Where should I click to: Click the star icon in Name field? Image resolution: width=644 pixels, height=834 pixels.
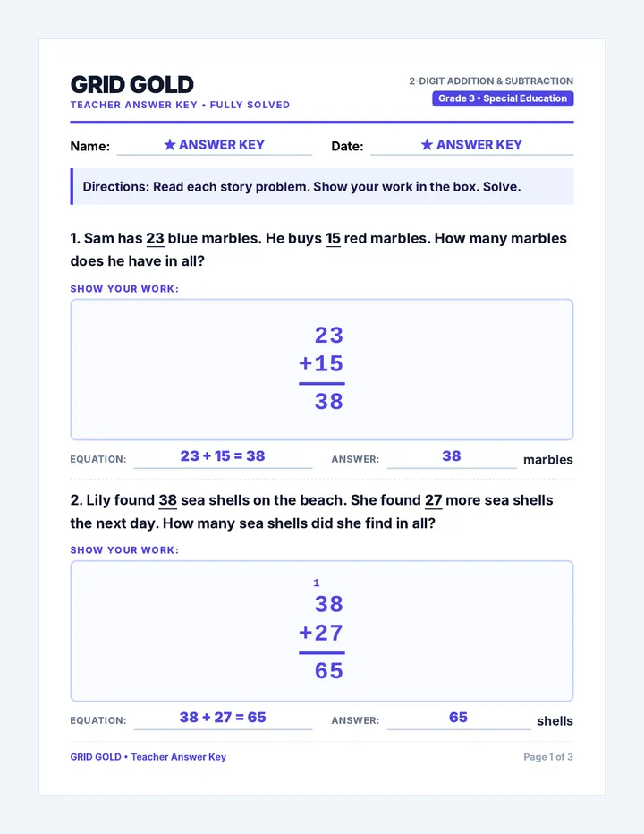point(170,144)
